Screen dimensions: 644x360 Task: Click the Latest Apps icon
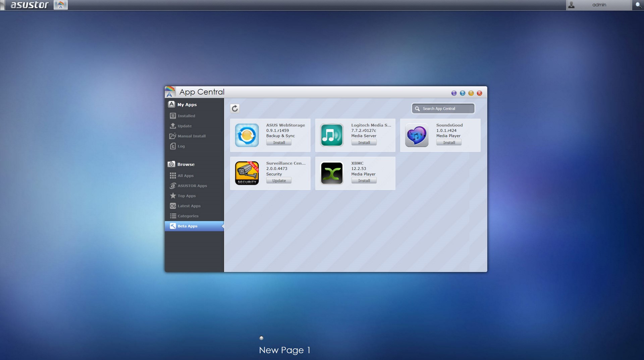click(173, 206)
